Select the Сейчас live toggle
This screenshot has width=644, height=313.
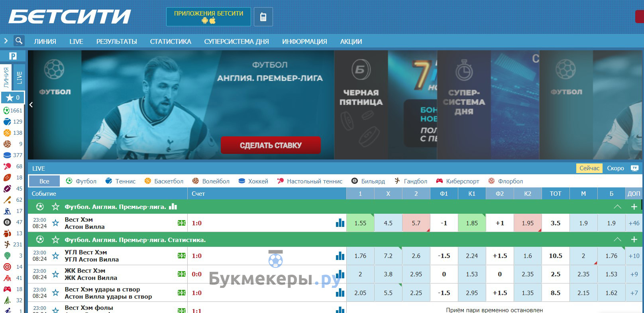[589, 168]
